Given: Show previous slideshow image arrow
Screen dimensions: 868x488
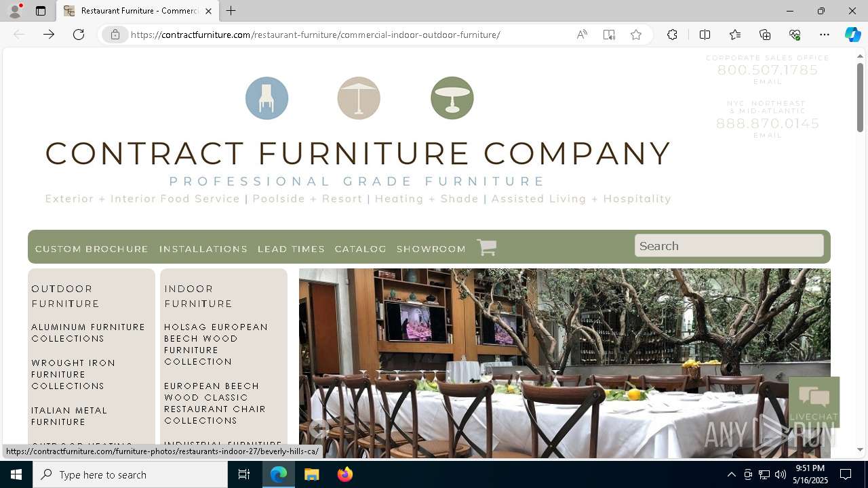Looking at the screenshot, I should coord(319,428).
